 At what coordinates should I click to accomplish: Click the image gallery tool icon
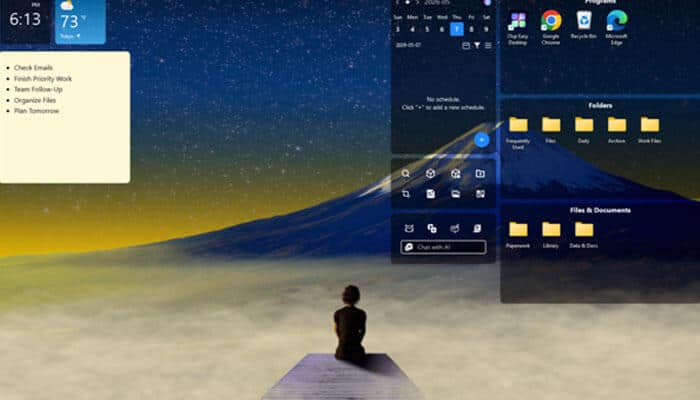[455, 194]
